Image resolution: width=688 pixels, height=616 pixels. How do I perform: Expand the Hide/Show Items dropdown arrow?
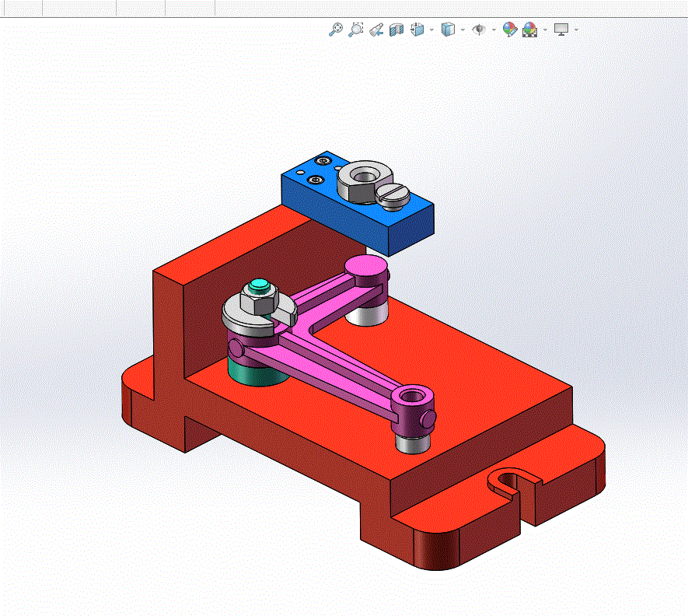pos(494,30)
